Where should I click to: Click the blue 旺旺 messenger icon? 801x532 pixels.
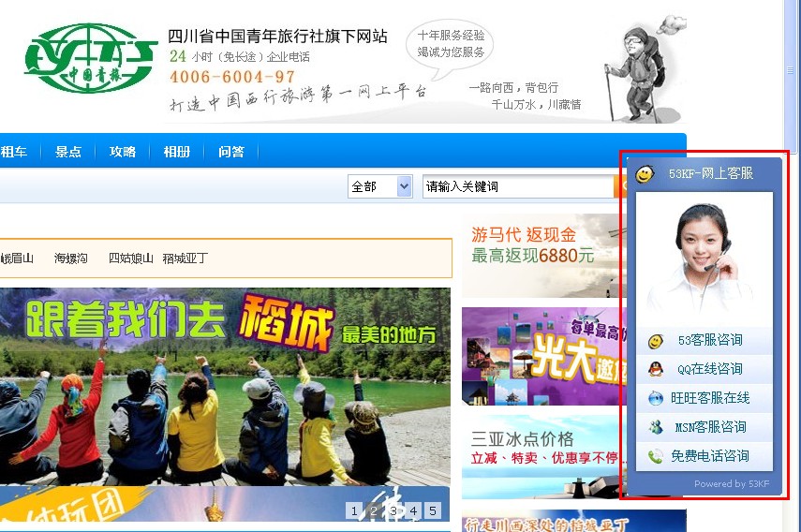click(656, 399)
